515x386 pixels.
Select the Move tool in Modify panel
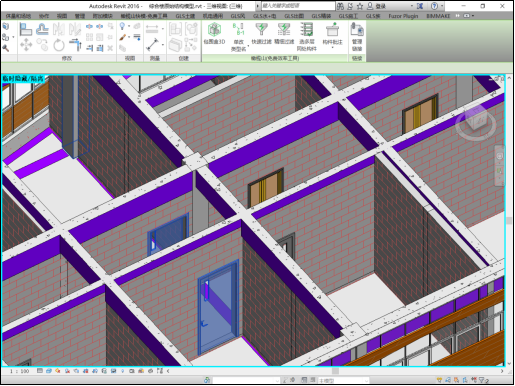tap(26, 45)
